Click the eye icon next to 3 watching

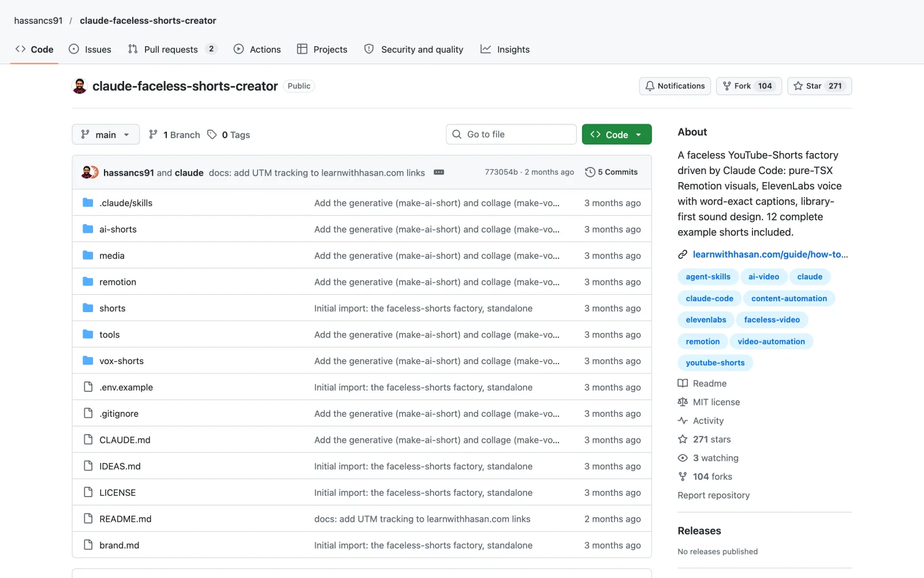[683, 458]
